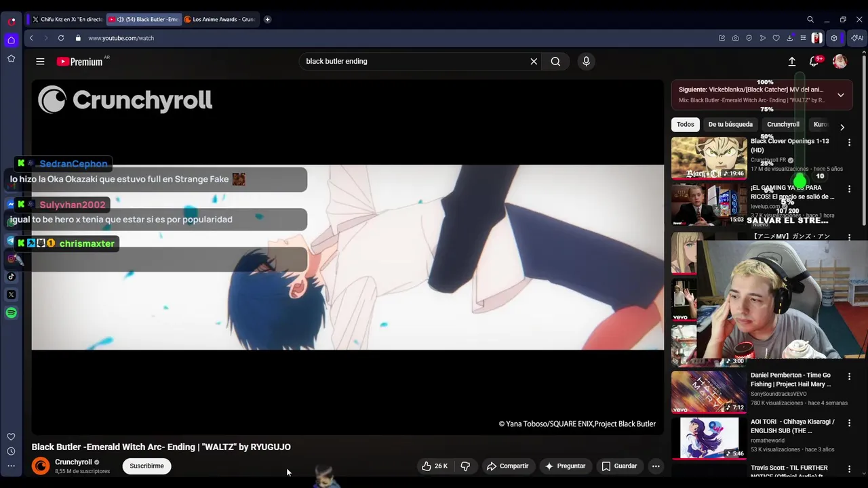The height and width of the screenshot is (488, 868).
Task: Go back with the browser back arrow
Action: pos(31,38)
